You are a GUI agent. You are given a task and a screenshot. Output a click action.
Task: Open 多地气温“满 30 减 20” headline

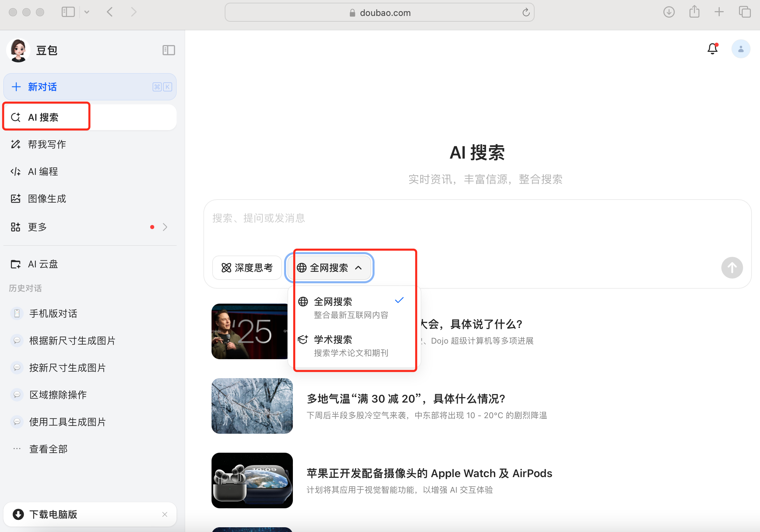(x=406, y=399)
